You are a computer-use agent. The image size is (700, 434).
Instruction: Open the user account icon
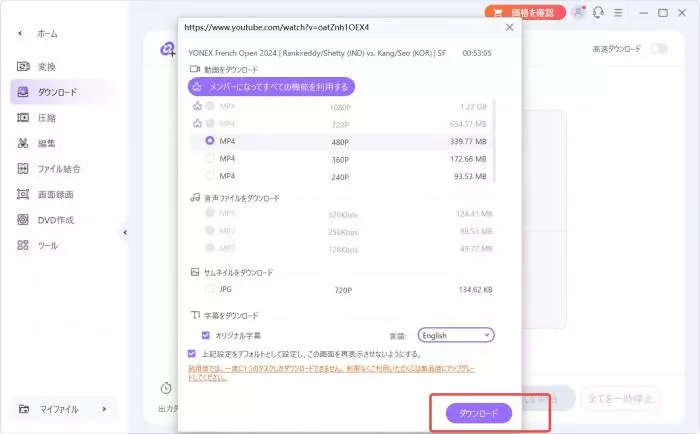(x=579, y=12)
